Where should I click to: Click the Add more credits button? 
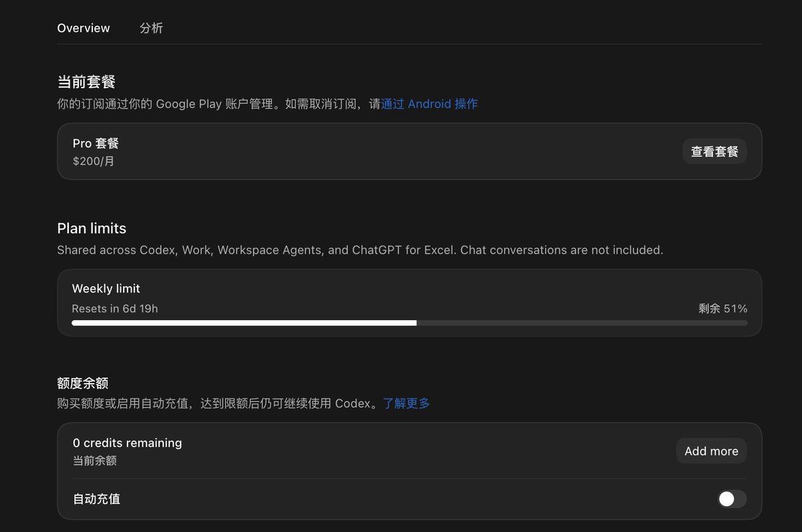coord(711,451)
